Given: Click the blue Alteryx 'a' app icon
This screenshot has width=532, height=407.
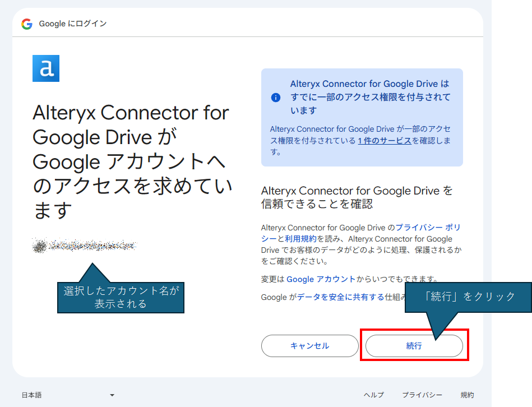Looking at the screenshot, I should [46, 68].
